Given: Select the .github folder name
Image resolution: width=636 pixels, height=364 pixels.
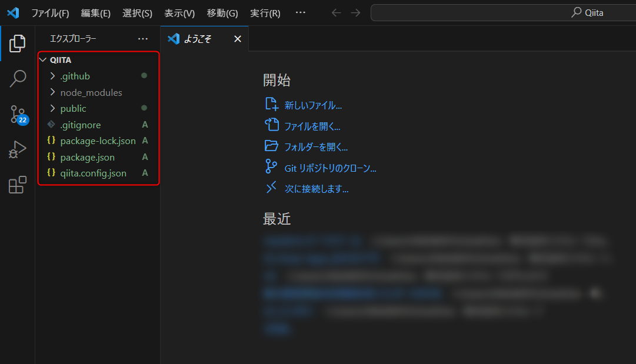Looking at the screenshot, I should [x=75, y=76].
